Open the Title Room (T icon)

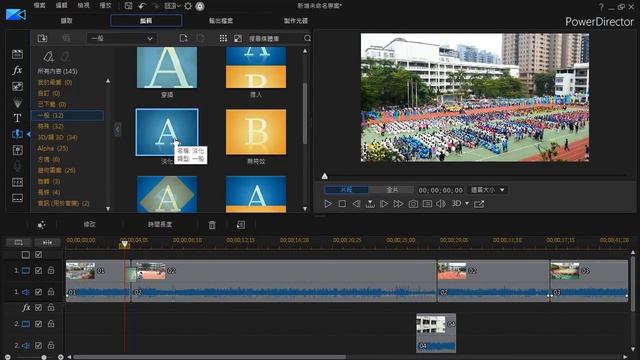[17, 118]
